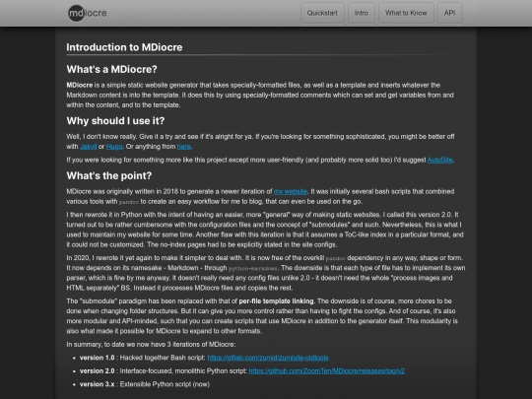Click the bold 'MDiocre' word starting paragraph
The width and height of the screenshot is (532, 399).
pos(80,85)
